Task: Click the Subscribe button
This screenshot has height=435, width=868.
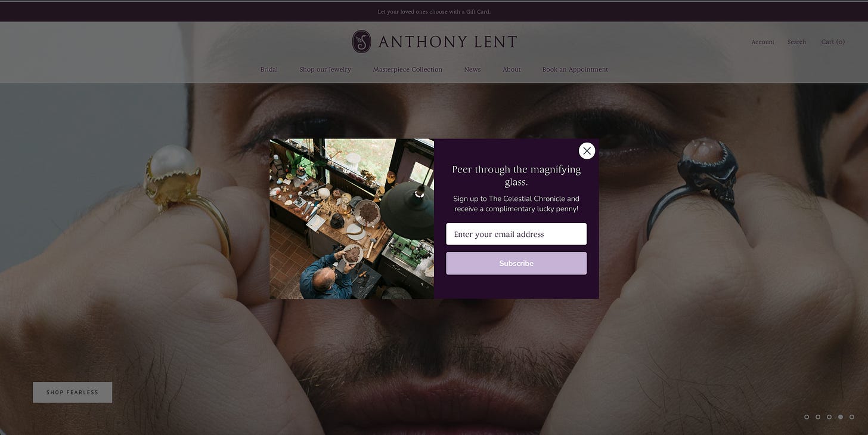Action: (x=516, y=263)
